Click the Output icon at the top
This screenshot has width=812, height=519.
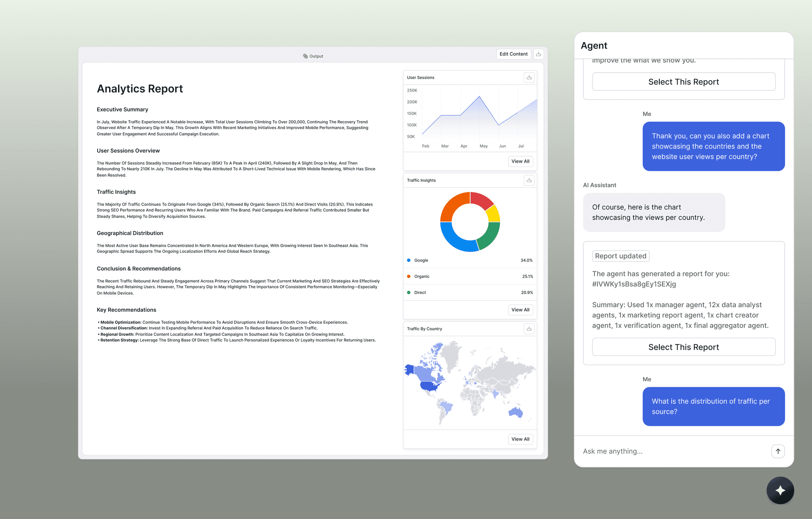[x=305, y=56]
